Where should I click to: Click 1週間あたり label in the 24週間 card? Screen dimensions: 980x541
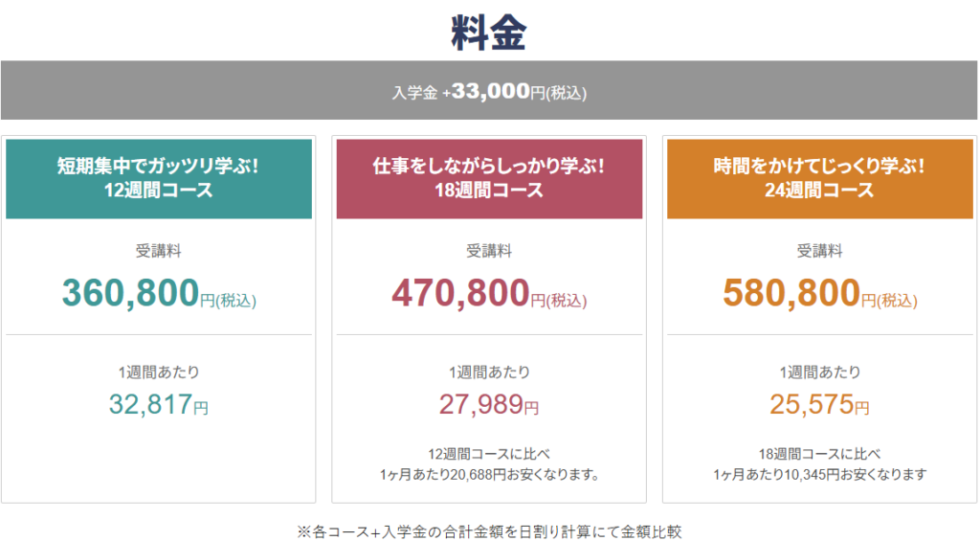[x=820, y=372]
